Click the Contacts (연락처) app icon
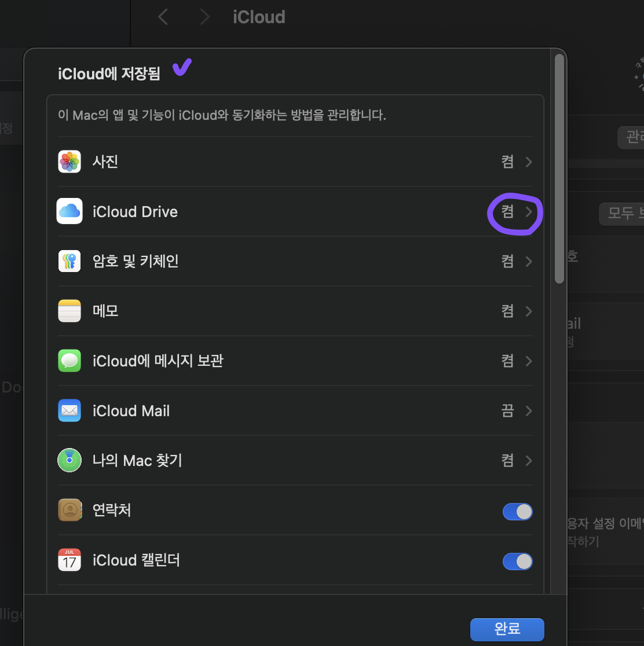Screen dimensions: 644x646 69,510
